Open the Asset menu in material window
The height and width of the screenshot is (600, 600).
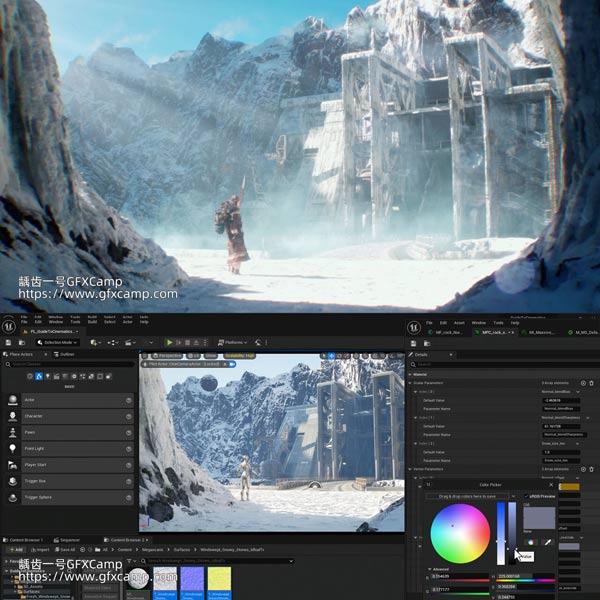[459, 323]
